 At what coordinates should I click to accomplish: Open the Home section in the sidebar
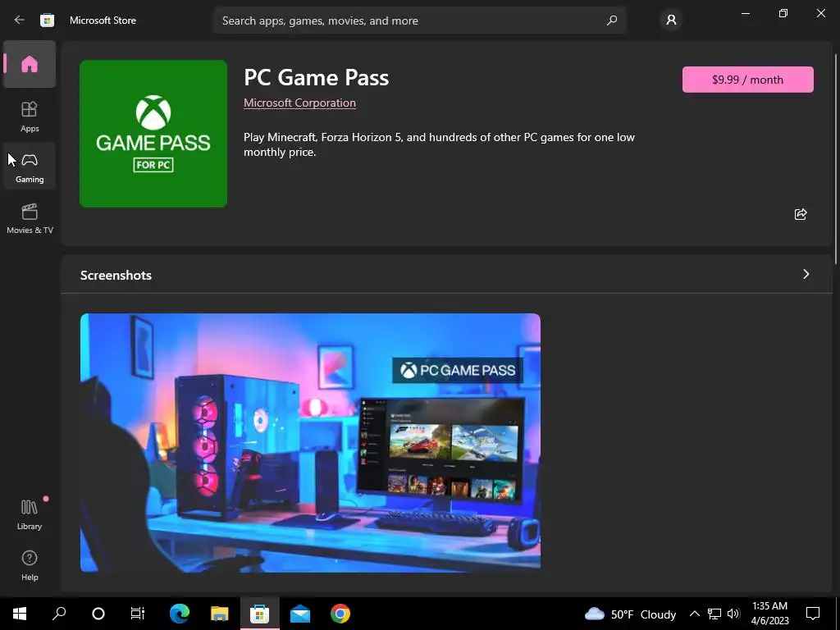(x=30, y=64)
